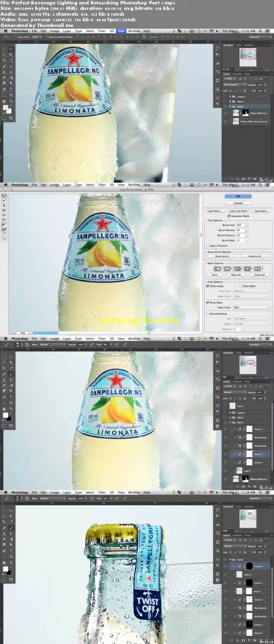Toggle Show Image checkbox in Liquify
The width and height of the screenshot is (274, 644).
208,286
